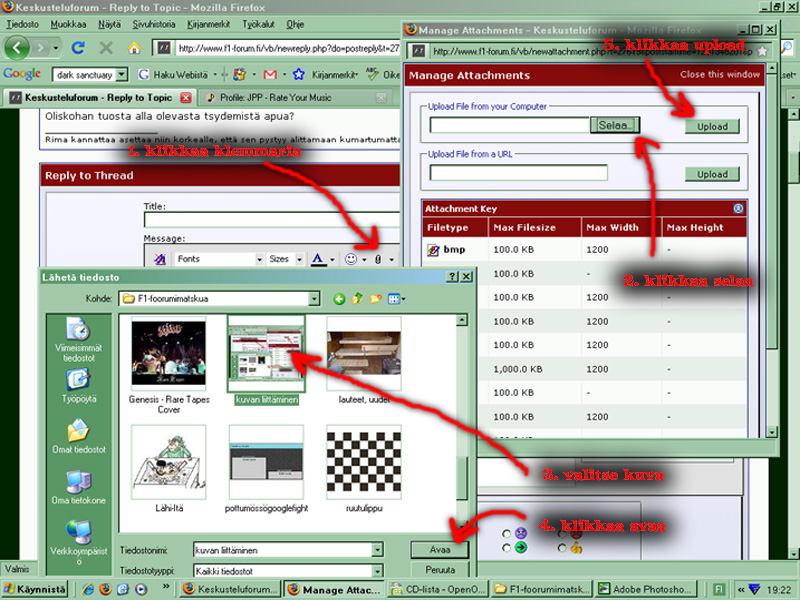Viewport: 800px width, 600px height.
Task: Go to Firefox home page icon
Action: [x=134, y=47]
